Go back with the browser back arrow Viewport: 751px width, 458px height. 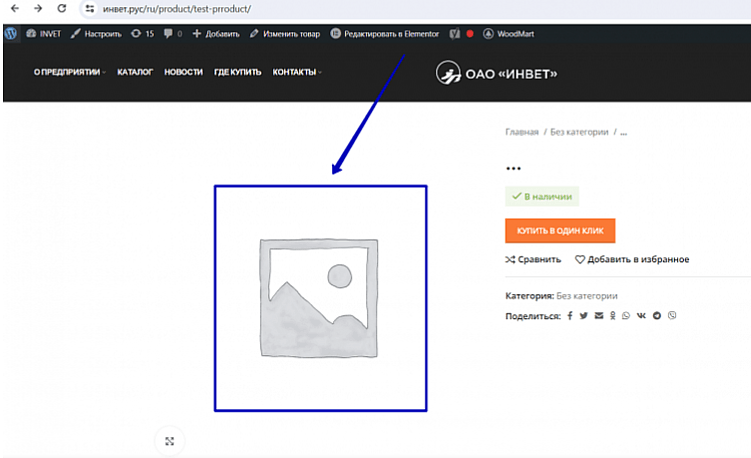click(15, 8)
